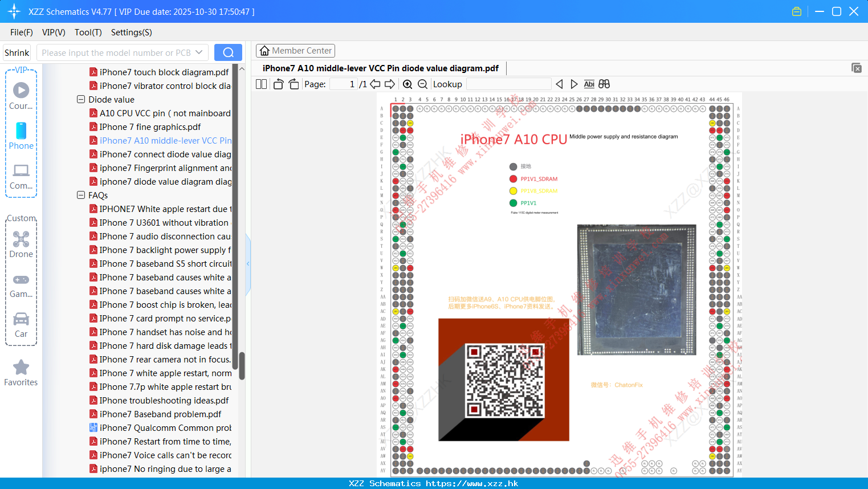Open iPhone7 Qualcomm Common problems file
868x489 pixels.
coord(160,427)
